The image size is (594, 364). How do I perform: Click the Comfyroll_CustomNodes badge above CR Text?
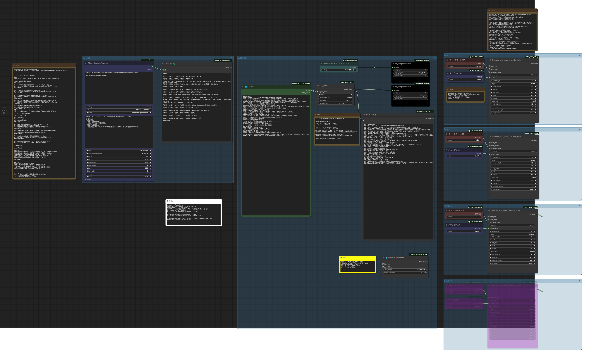coord(301,83)
